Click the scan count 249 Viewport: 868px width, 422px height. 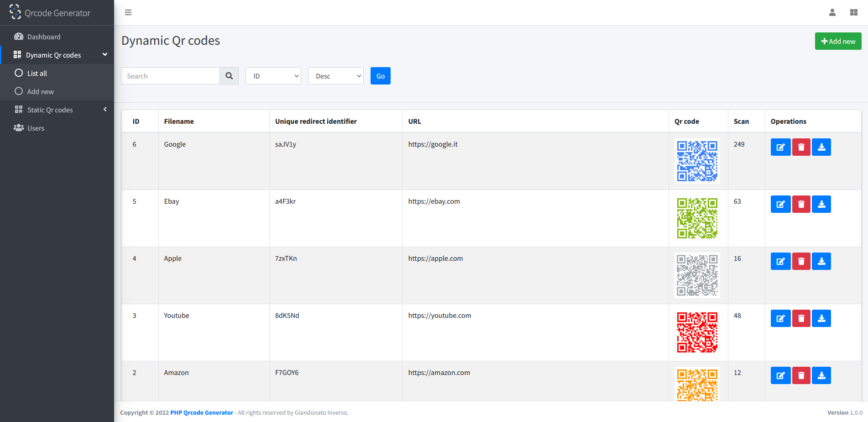[739, 144]
